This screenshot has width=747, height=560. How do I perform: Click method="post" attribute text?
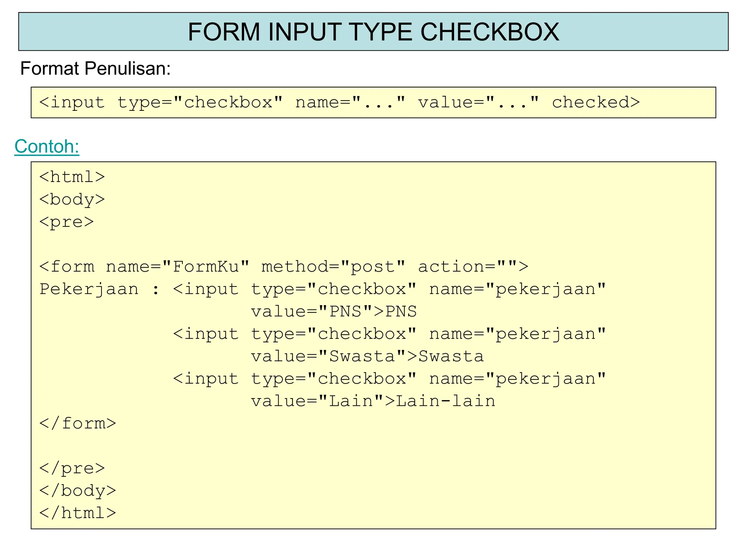pos(333,267)
